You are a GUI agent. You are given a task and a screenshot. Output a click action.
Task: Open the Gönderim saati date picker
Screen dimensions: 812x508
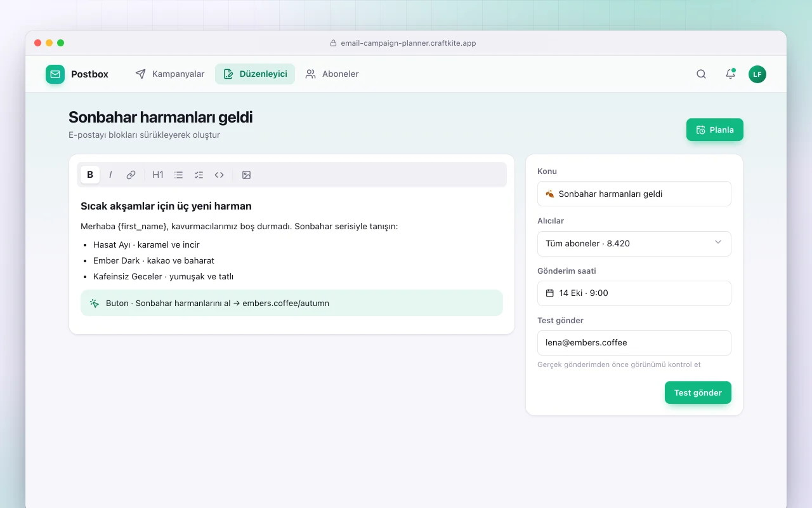[634, 293]
